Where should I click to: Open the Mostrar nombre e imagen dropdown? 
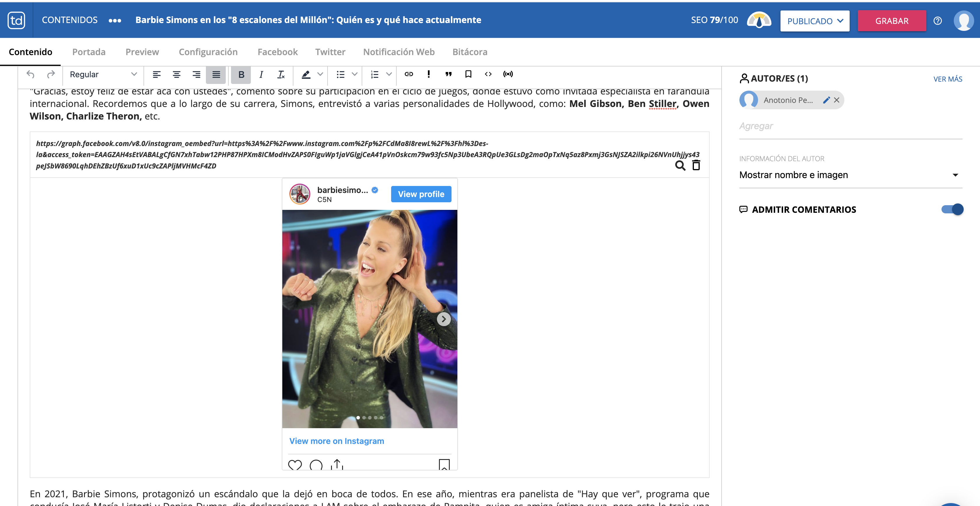[x=850, y=175]
